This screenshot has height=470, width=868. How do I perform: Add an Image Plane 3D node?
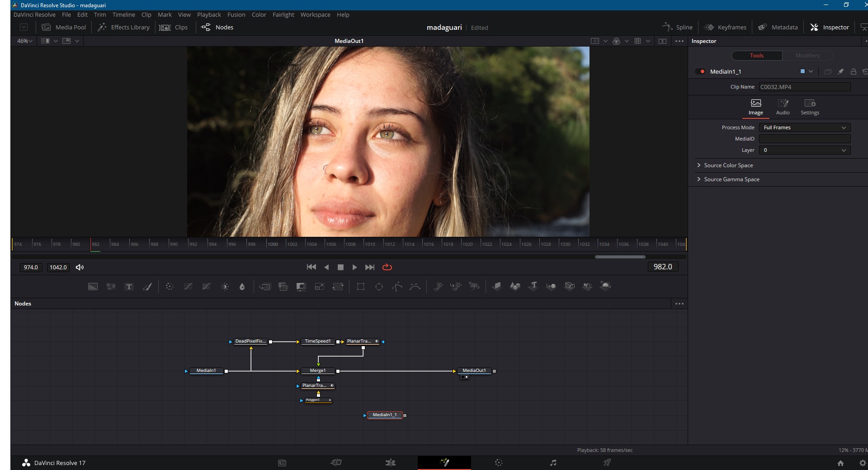(497, 286)
